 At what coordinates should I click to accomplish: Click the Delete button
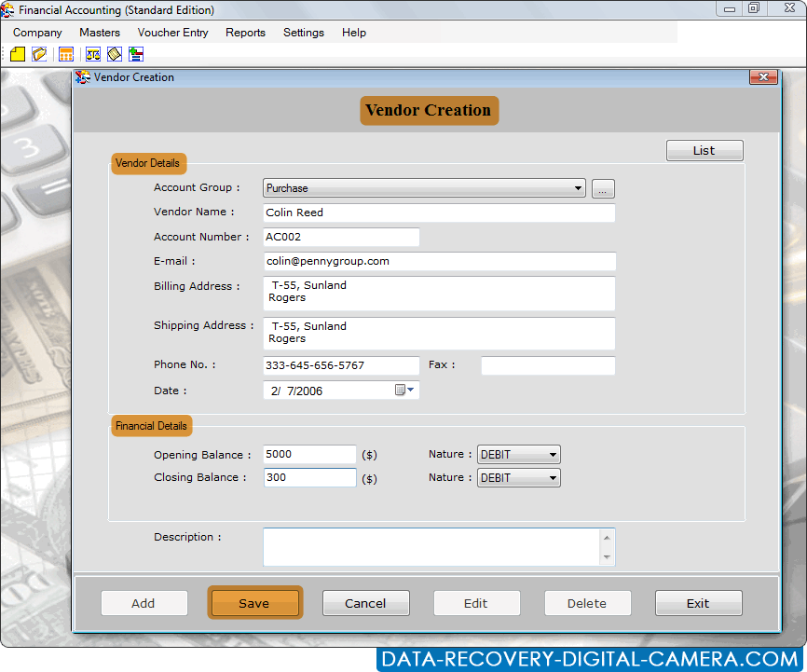click(x=587, y=603)
